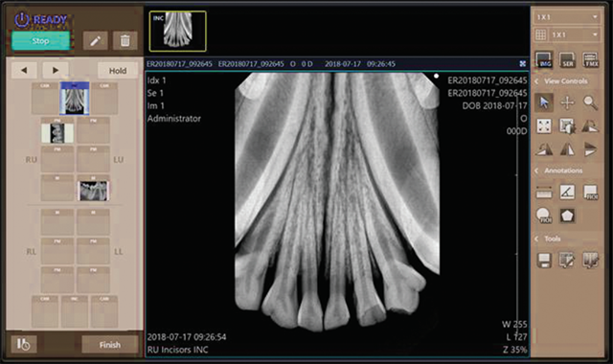Select the arrow pointer tool
613x364 pixels.
pos(544,102)
